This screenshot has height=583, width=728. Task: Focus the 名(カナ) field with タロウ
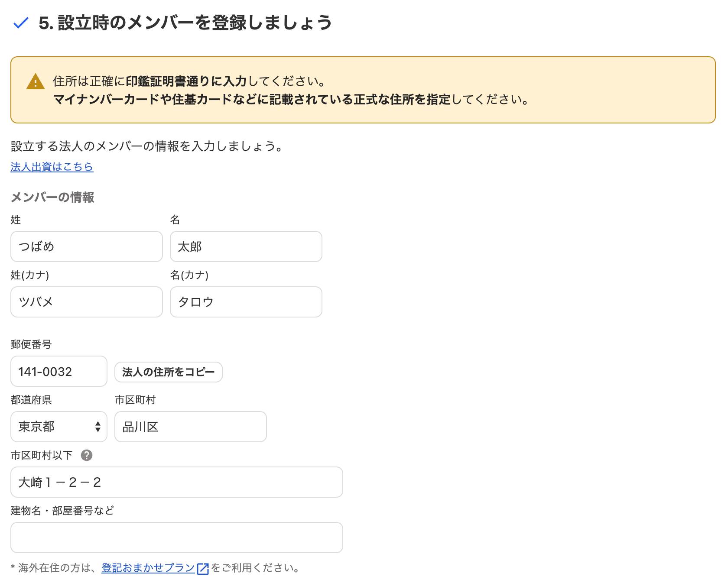(246, 302)
